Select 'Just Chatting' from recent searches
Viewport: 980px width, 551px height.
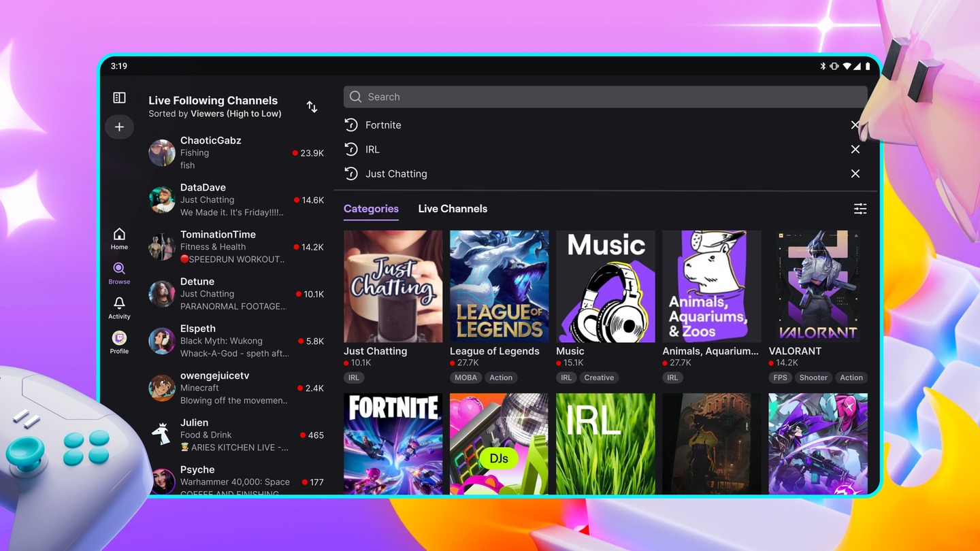396,173
